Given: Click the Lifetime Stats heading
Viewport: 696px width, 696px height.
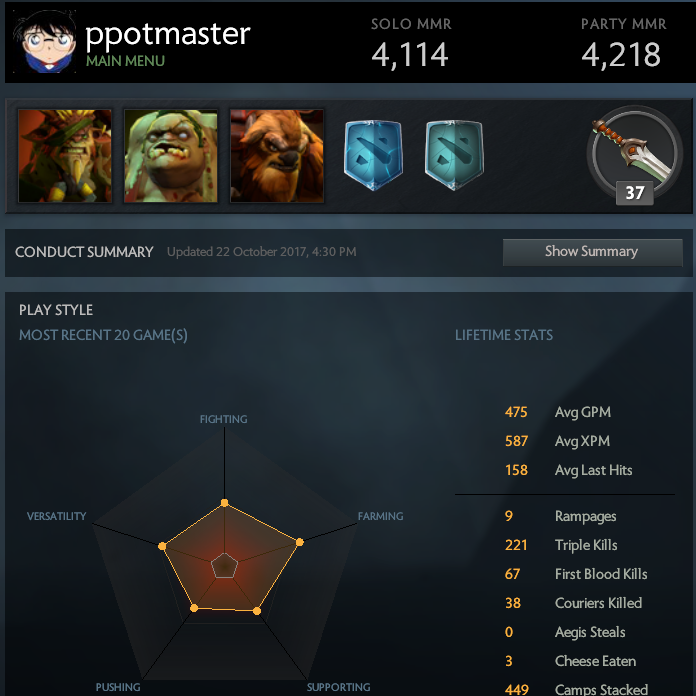Looking at the screenshot, I should tap(504, 335).
